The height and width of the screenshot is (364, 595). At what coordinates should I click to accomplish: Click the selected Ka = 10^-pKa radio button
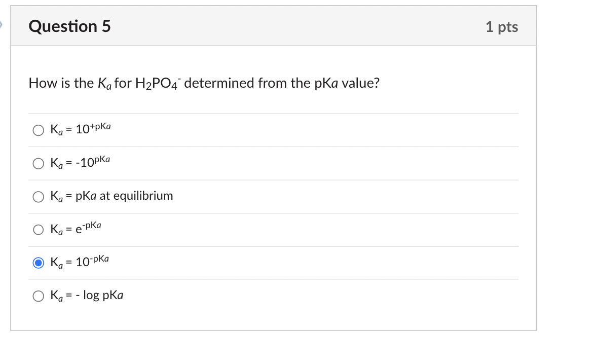click(x=39, y=263)
